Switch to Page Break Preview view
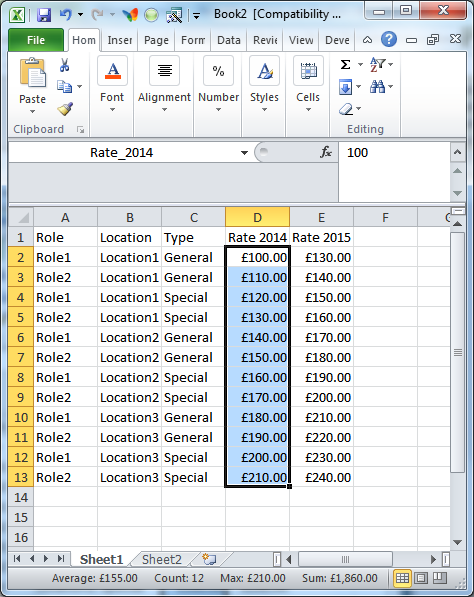Viewport: 474px width, 597px height. pos(440,578)
